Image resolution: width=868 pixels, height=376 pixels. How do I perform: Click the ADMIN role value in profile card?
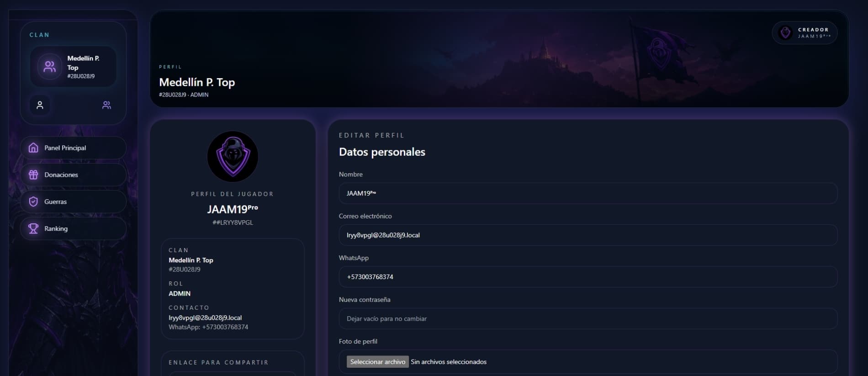(180, 293)
